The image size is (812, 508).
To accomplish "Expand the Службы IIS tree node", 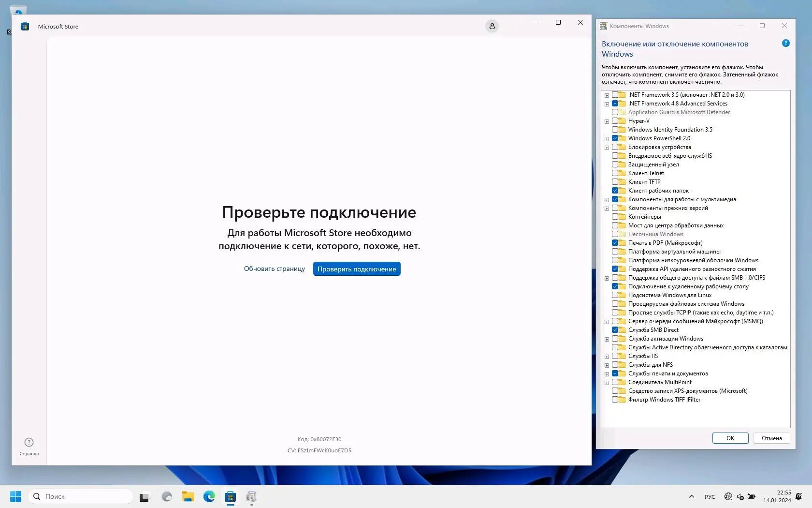I will click(x=607, y=357).
